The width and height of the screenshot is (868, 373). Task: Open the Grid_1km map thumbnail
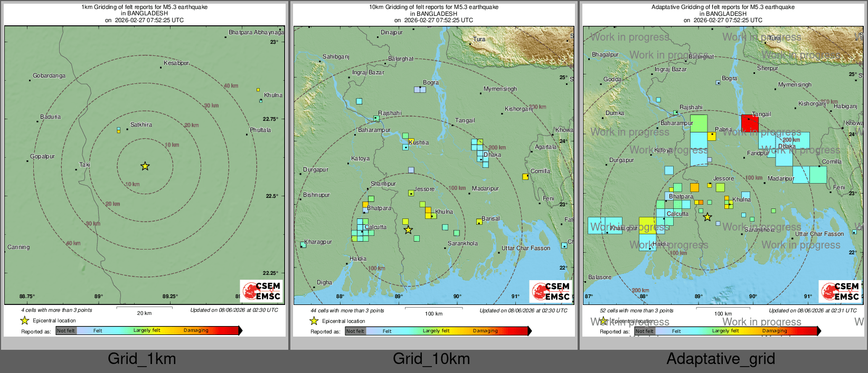coord(145,169)
